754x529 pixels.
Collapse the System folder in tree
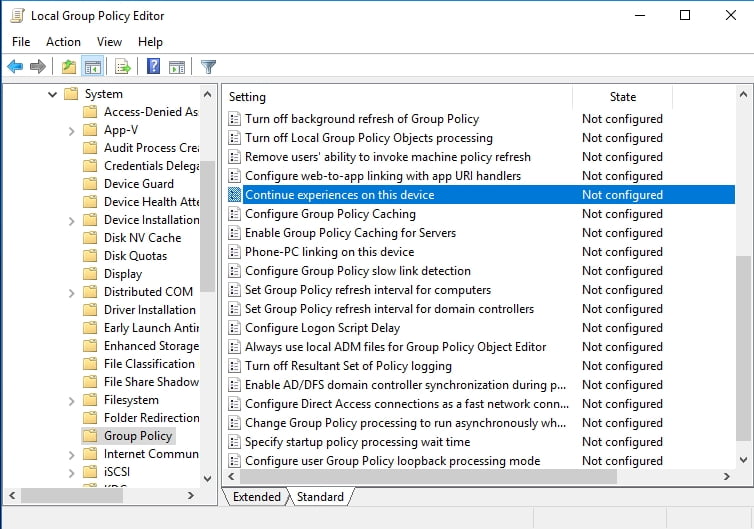[x=52, y=94]
